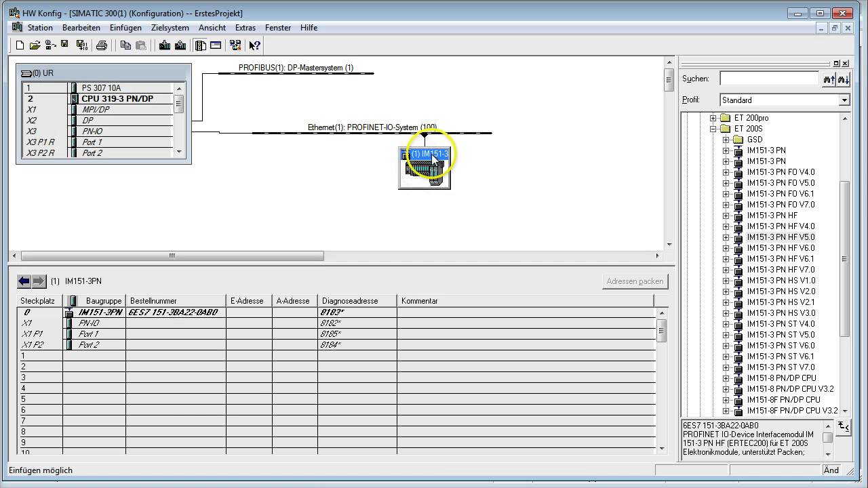Click search upward binoculars icon
This screenshot has height=488, width=868.
click(829, 79)
